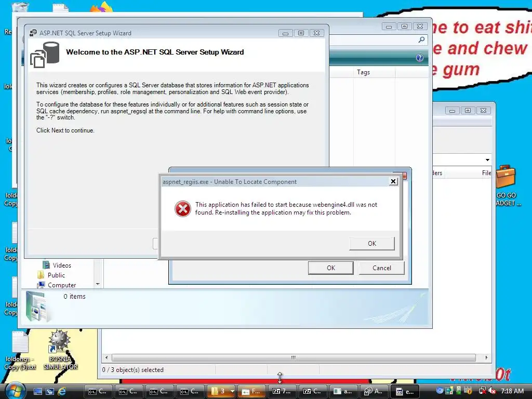Click the File column header in the rear window
Screen dimensions: 532x399
486,173
